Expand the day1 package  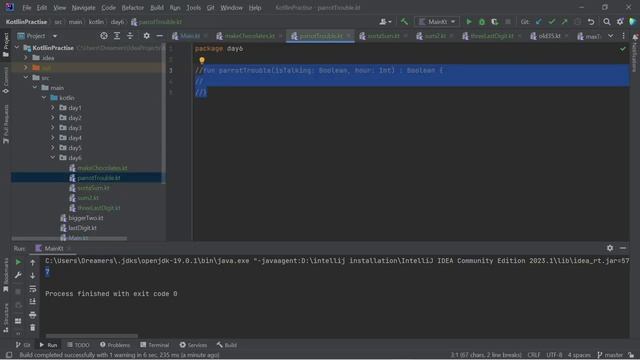[x=53, y=108]
